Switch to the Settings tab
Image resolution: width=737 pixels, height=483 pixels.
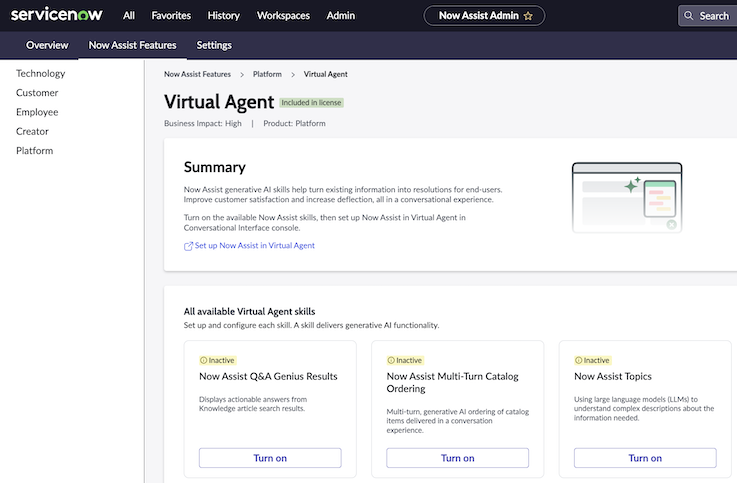coord(214,45)
